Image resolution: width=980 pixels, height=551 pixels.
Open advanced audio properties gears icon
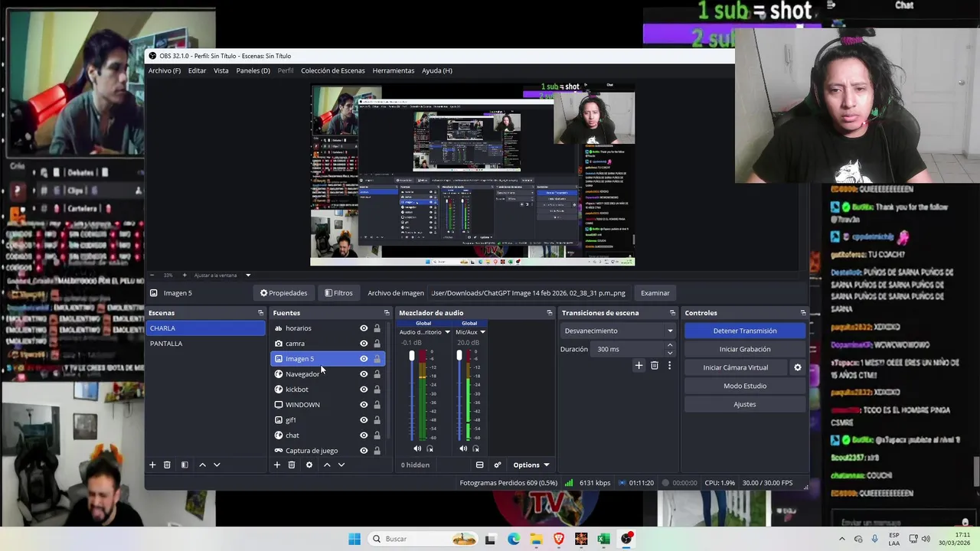[x=498, y=465]
